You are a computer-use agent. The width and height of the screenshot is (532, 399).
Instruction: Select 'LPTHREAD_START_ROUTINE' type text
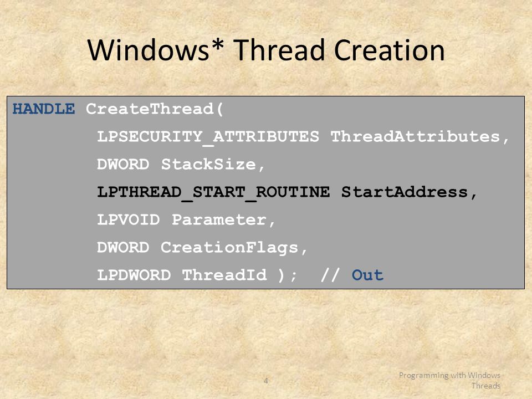click(213, 193)
